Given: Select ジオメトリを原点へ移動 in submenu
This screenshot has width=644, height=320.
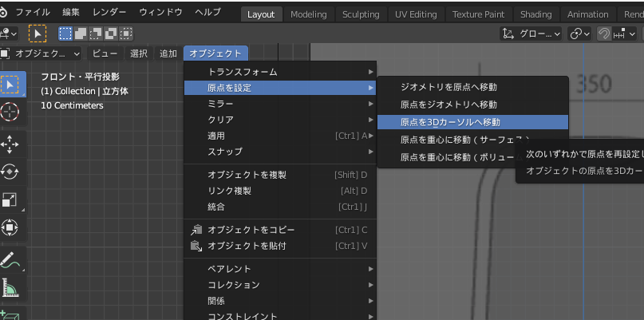Looking at the screenshot, I should (472, 87).
